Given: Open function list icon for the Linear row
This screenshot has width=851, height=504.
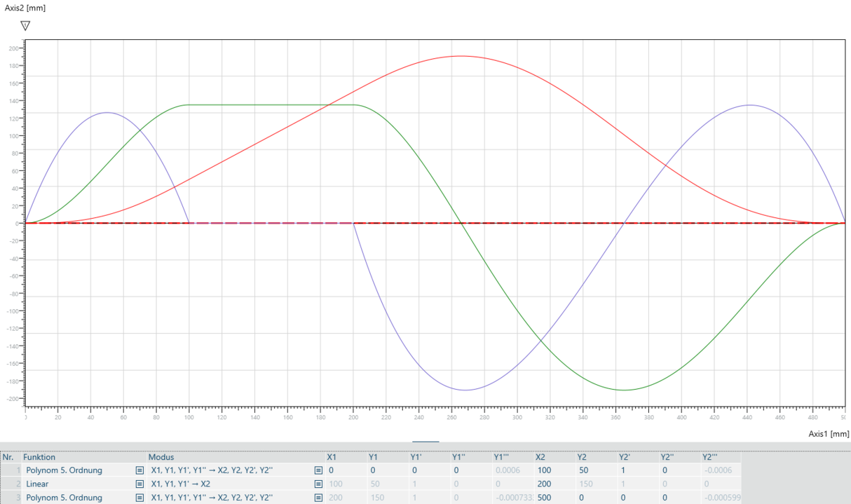Looking at the screenshot, I should [139, 484].
